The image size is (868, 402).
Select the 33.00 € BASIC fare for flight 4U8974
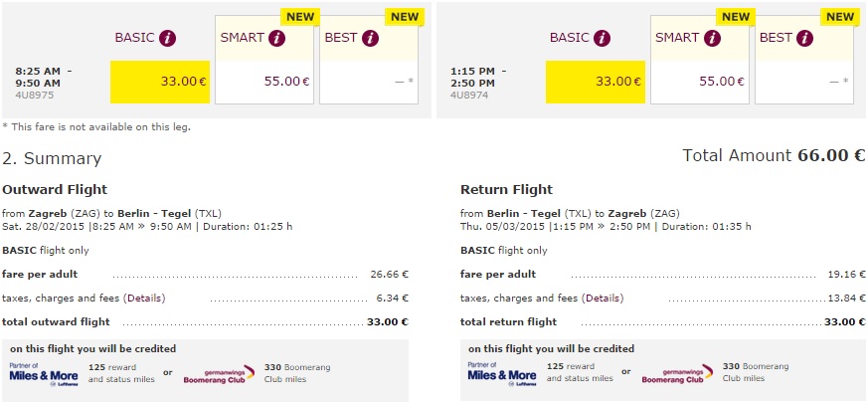click(x=596, y=82)
